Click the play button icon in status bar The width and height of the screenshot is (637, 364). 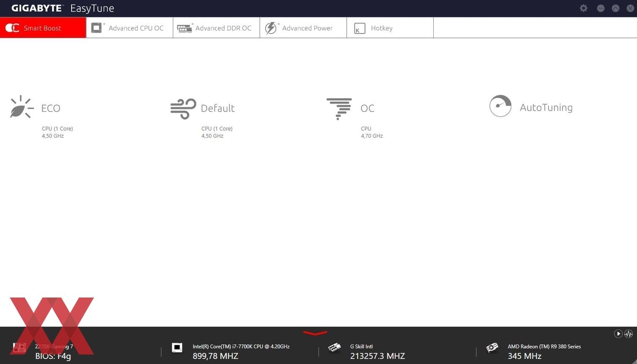(618, 334)
